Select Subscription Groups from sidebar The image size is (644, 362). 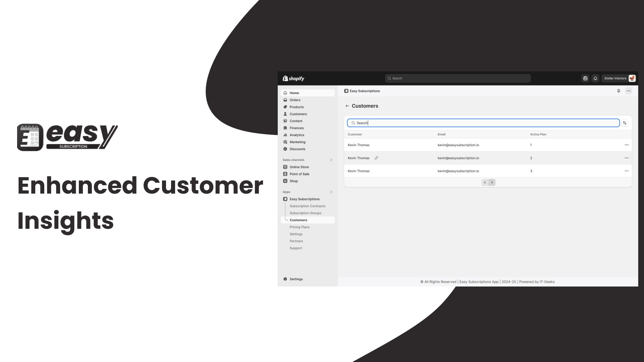[x=305, y=213]
